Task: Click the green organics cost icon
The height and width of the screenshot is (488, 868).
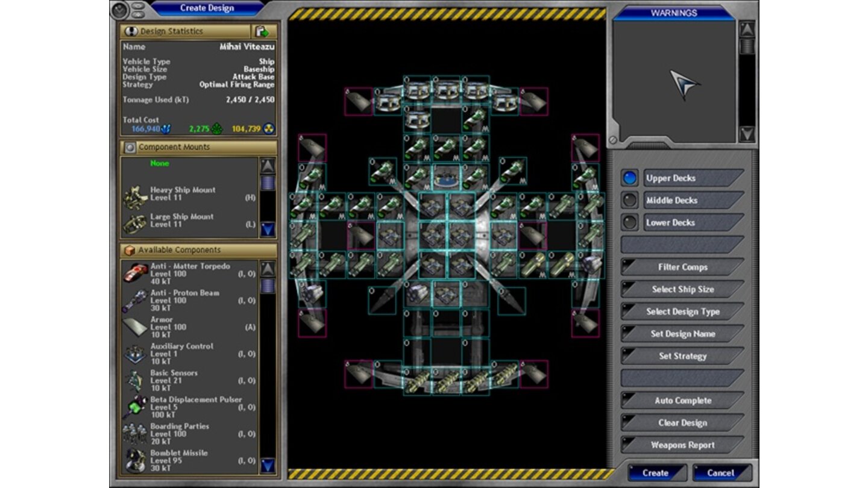Action: (x=217, y=128)
